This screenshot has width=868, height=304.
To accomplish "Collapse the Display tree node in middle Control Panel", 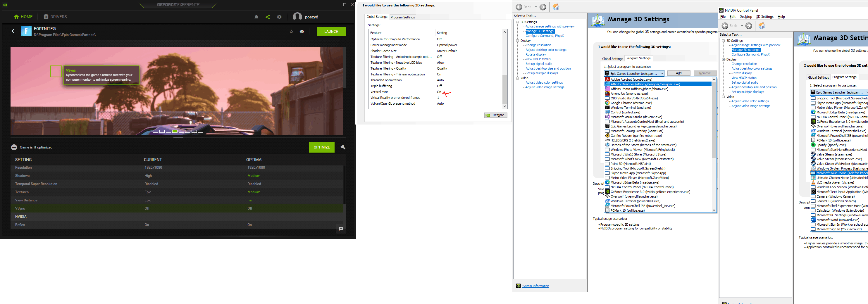I will click(518, 41).
